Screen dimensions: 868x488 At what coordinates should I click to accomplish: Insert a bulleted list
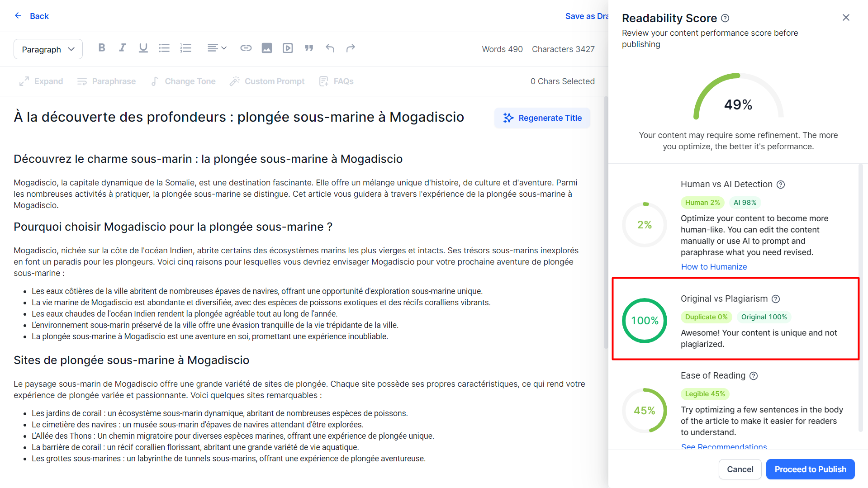[x=164, y=48]
